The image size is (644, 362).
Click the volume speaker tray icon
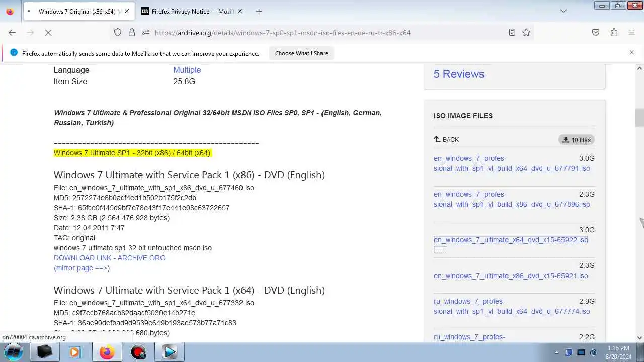[x=593, y=352]
